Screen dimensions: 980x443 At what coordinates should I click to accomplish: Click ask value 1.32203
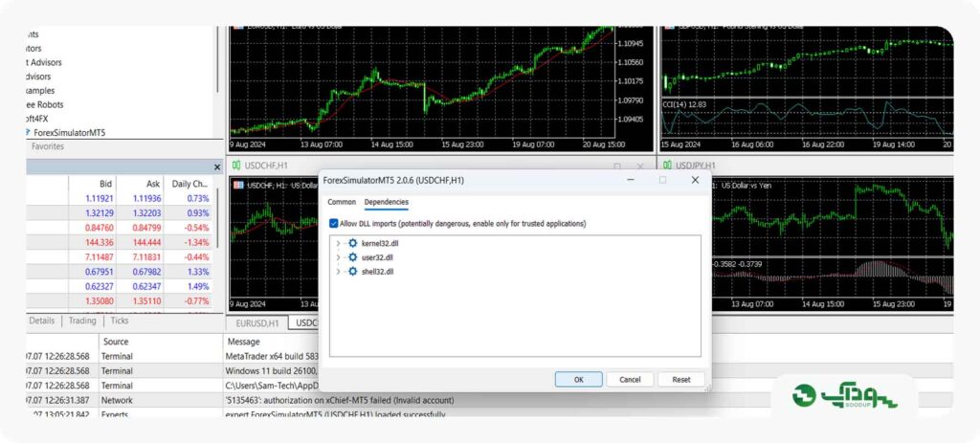tap(145, 213)
